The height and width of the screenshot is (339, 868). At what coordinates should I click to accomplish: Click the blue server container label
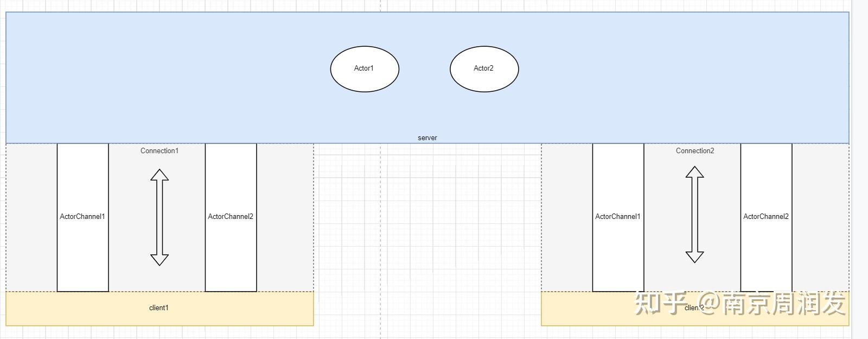coord(427,138)
